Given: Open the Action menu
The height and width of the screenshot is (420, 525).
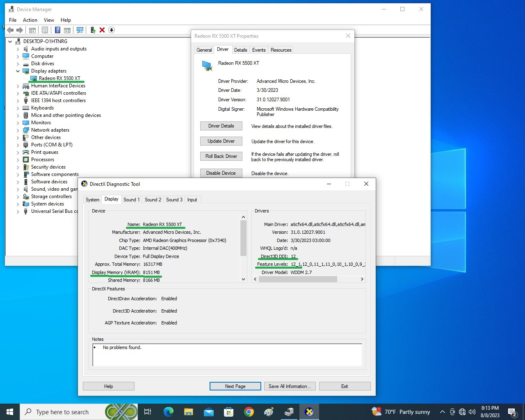Looking at the screenshot, I should pyautogui.click(x=30, y=20).
